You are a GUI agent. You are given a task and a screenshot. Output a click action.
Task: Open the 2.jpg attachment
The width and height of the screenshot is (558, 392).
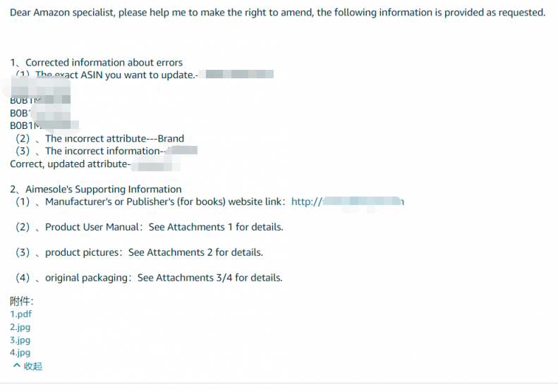point(20,327)
